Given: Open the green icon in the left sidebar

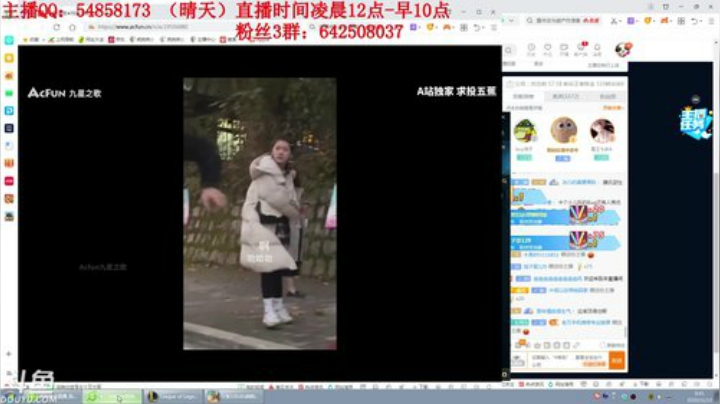Looking at the screenshot, I should click(x=9, y=93).
